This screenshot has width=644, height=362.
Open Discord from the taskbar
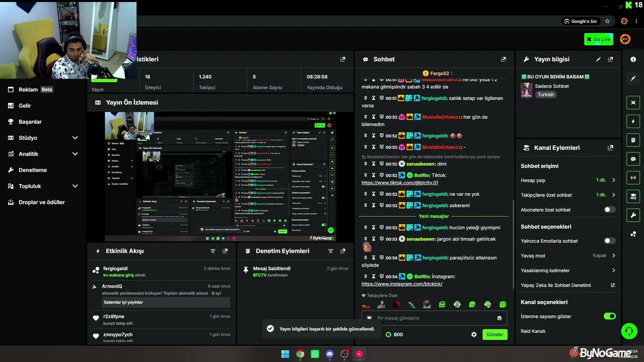click(330, 354)
